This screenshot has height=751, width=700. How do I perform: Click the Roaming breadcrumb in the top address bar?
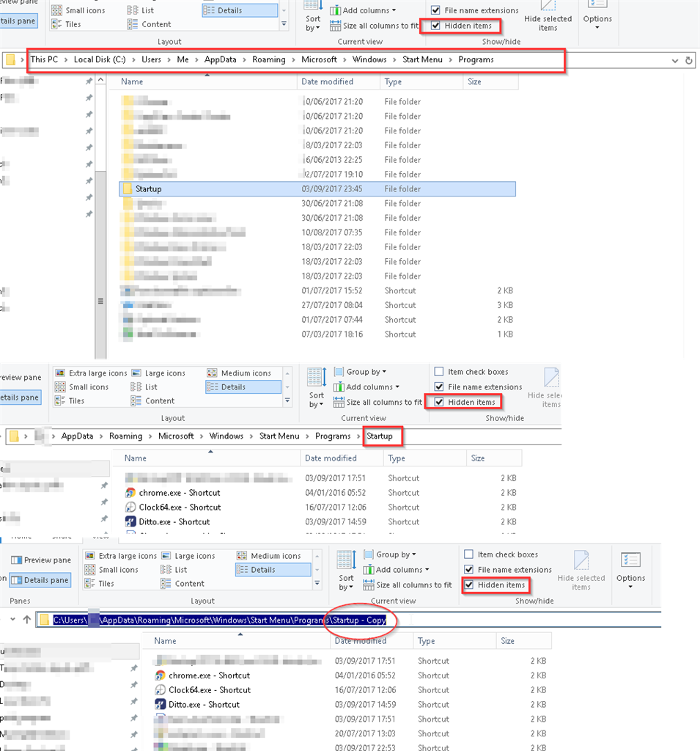[x=268, y=59]
